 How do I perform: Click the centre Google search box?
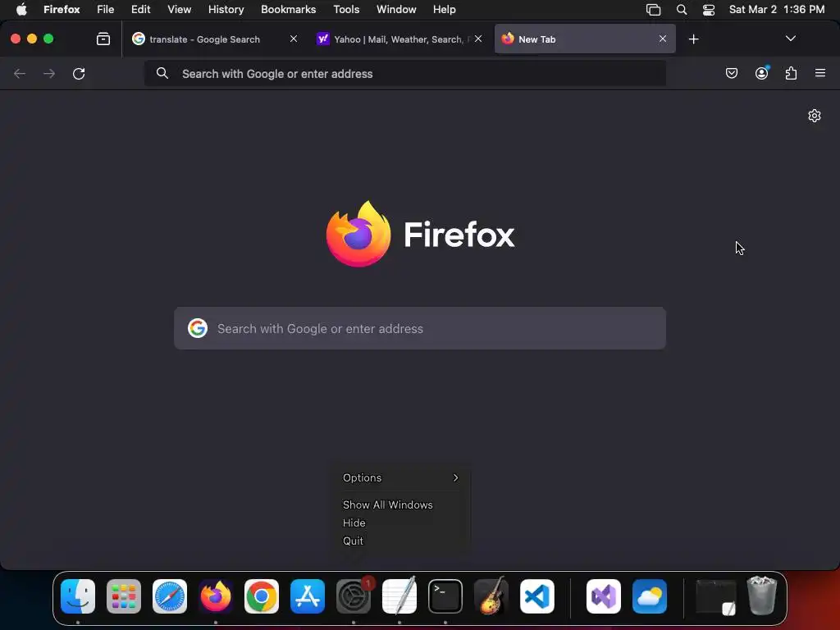coord(420,328)
